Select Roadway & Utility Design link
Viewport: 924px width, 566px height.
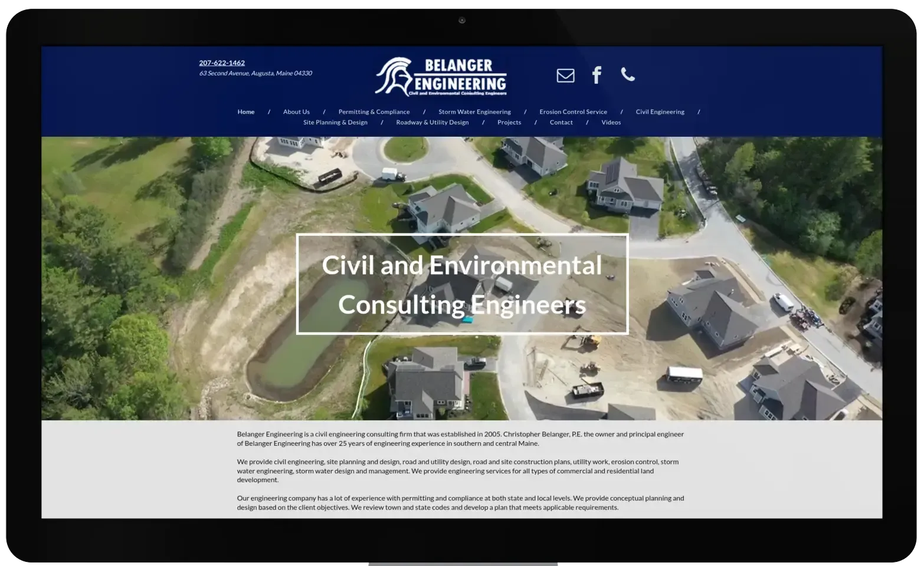432,123
